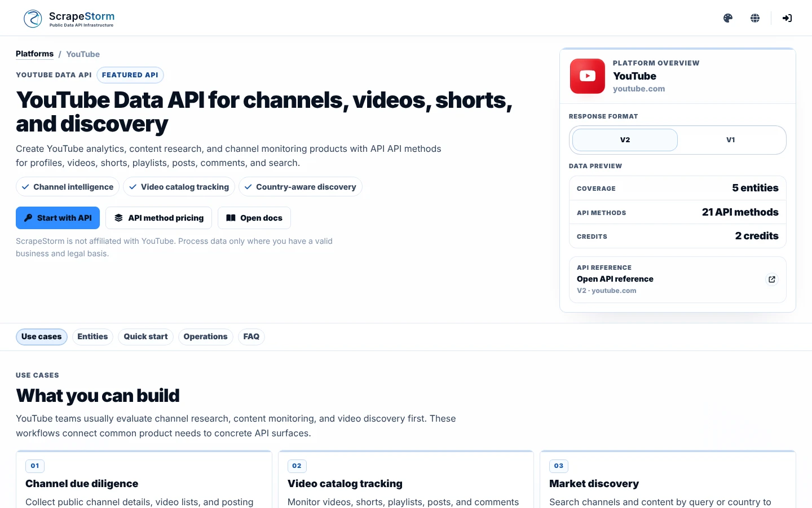812x508 pixels.
Task: Click the Country-aware discovery chip
Action: coord(300,187)
